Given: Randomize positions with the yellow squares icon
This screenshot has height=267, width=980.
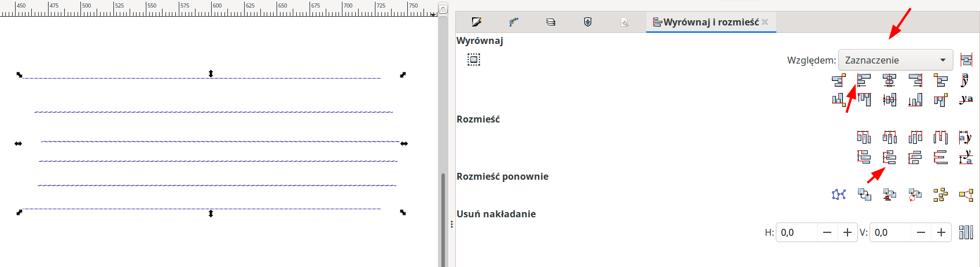Looking at the screenshot, I should [940, 195].
